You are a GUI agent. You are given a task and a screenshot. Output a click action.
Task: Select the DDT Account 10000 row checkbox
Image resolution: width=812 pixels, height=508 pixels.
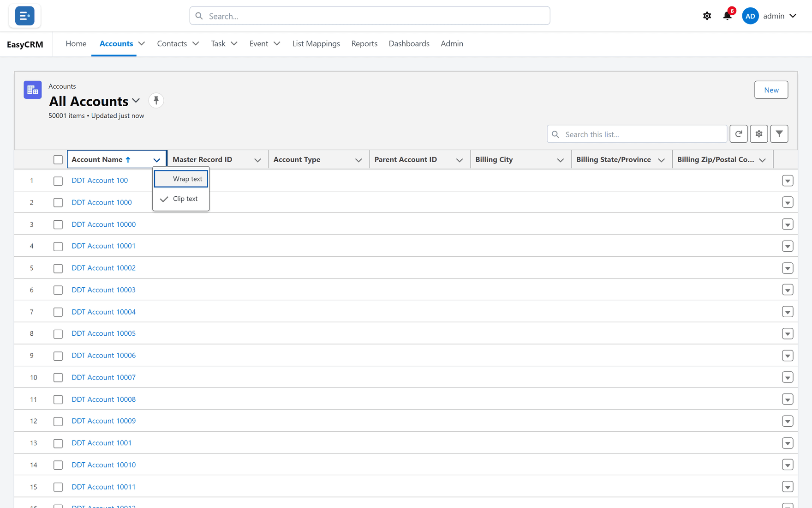pyautogui.click(x=58, y=224)
